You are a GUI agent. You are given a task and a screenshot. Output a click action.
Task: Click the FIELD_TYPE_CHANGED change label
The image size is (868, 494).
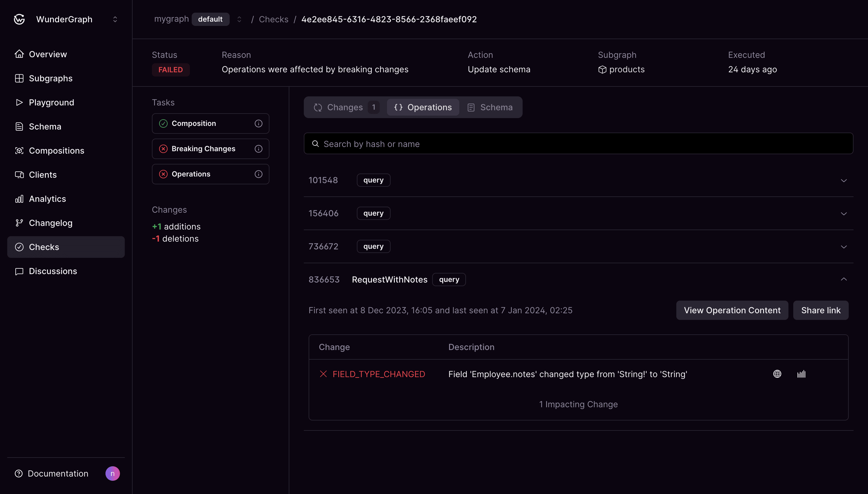(379, 374)
